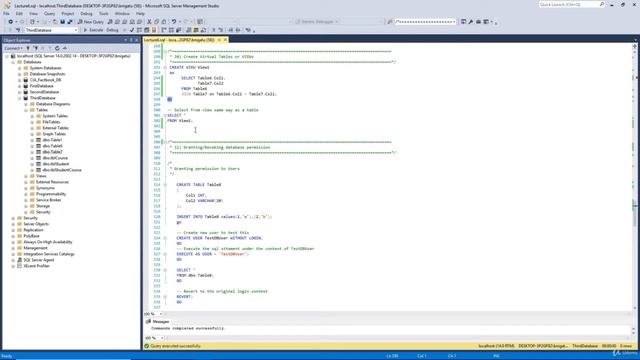Expand the SecondDatabase node
Viewport: 640px width, 360px height.
pyautogui.click(x=20, y=92)
